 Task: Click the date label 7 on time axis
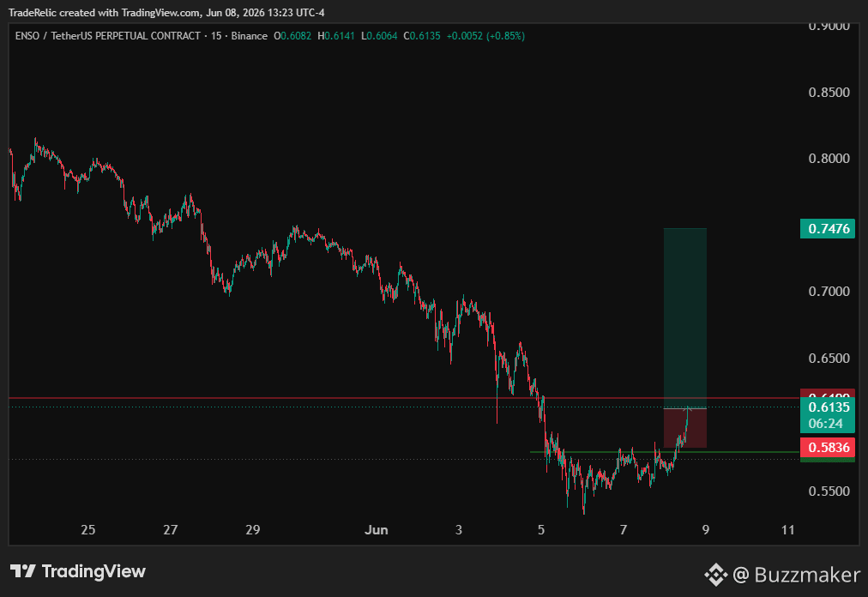tap(624, 530)
